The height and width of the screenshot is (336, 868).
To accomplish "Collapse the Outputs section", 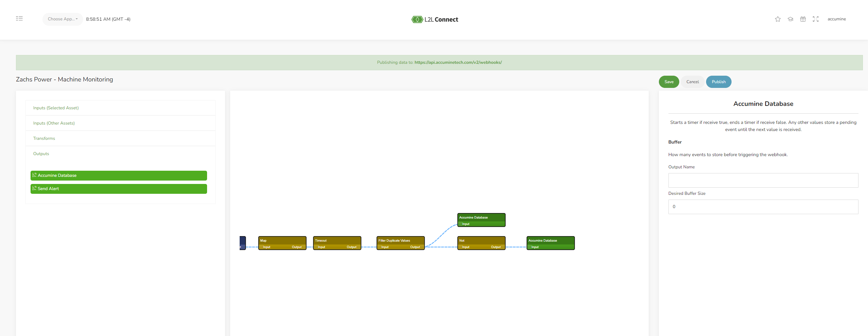I will pyautogui.click(x=121, y=154).
